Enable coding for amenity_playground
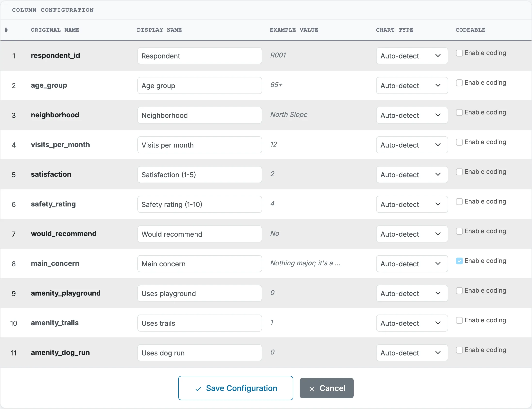The width and height of the screenshot is (532, 409). click(459, 291)
